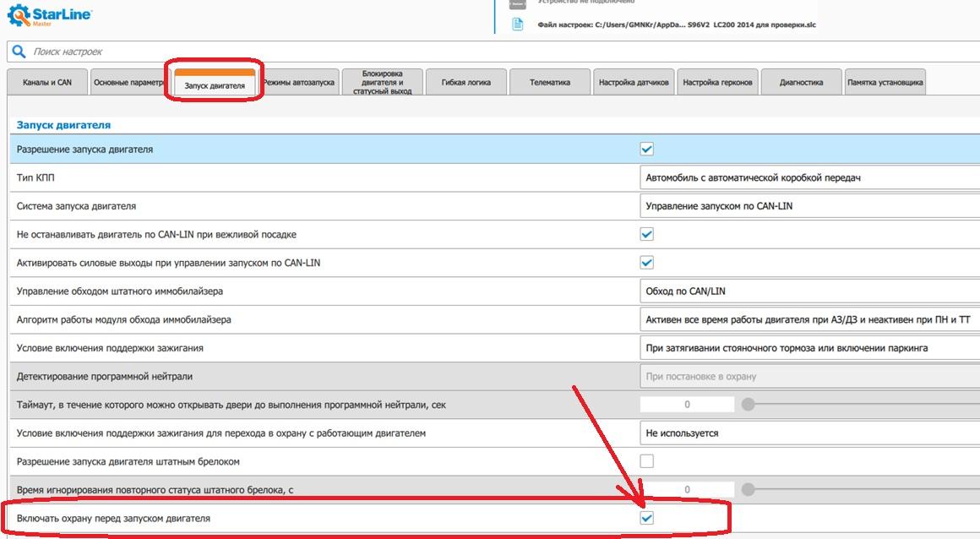
Task: Open the Тип КПП dropdown
Action: tap(808, 177)
